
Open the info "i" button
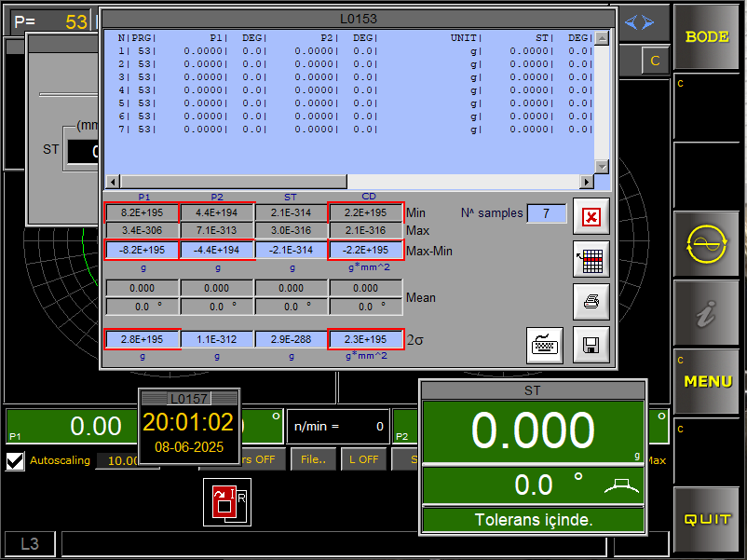point(707,313)
